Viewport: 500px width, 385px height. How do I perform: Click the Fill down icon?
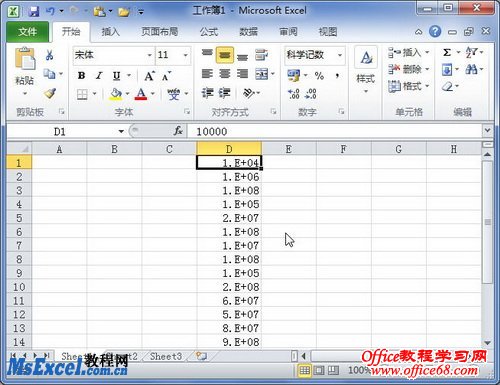447,70
